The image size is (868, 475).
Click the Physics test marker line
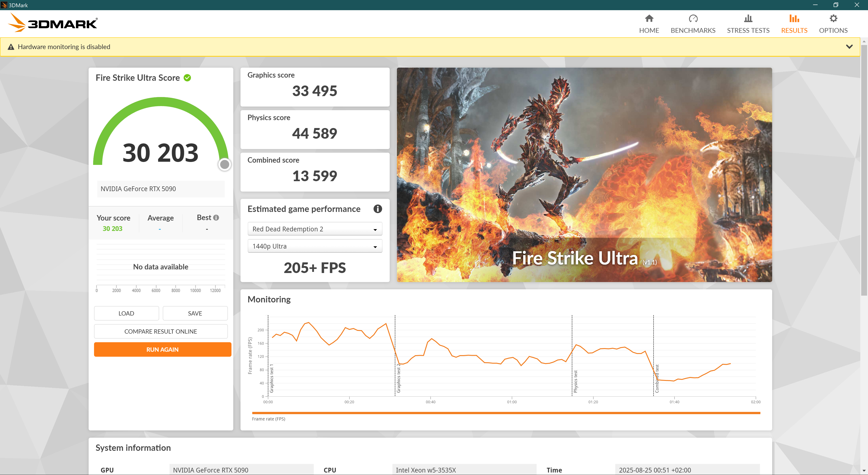pos(572,356)
